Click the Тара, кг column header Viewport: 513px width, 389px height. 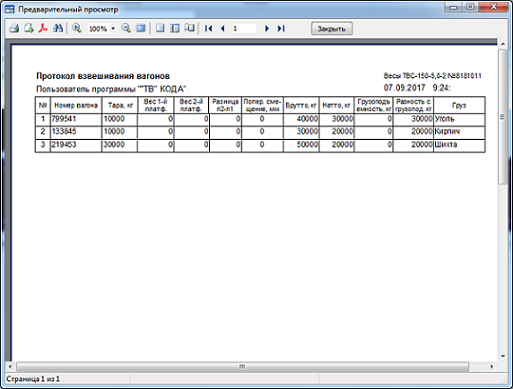[x=119, y=105]
